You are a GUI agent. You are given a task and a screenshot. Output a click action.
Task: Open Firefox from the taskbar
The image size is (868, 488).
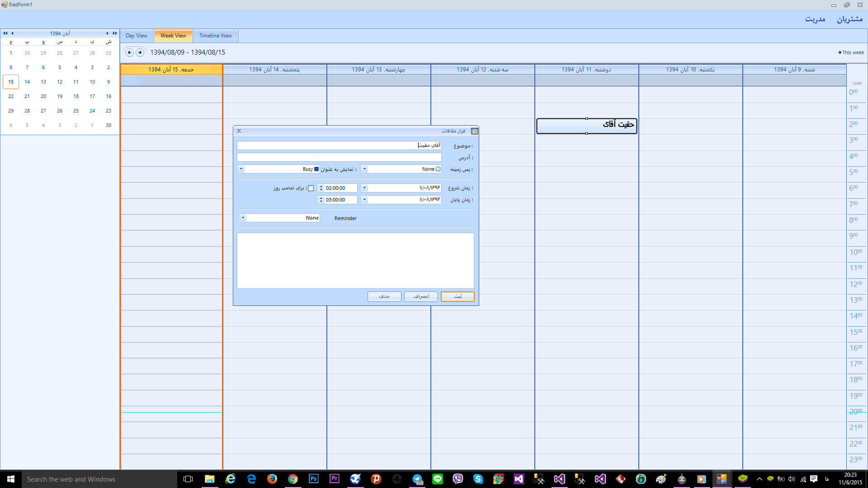pos(272,479)
